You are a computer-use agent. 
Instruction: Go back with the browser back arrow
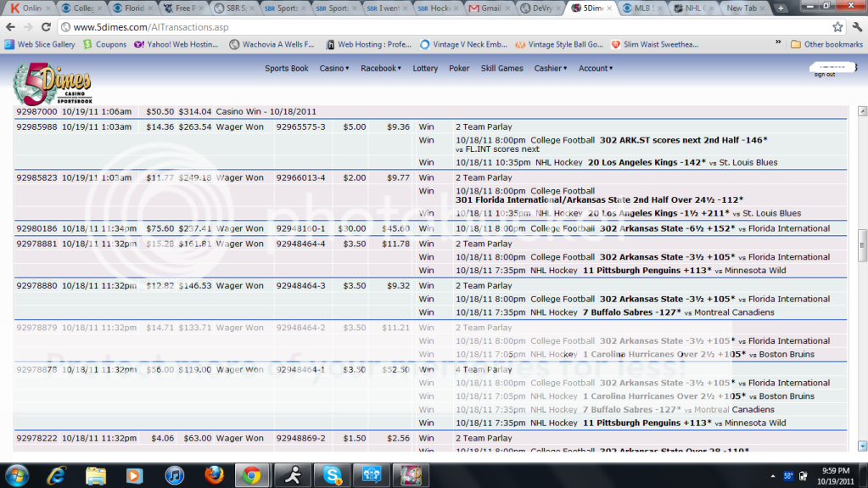pyautogui.click(x=10, y=27)
